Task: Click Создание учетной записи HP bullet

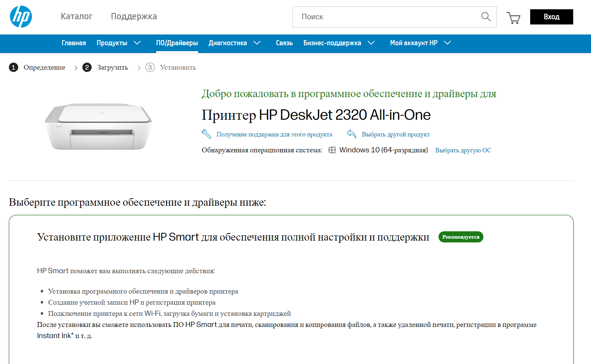Action: tap(132, 302)
